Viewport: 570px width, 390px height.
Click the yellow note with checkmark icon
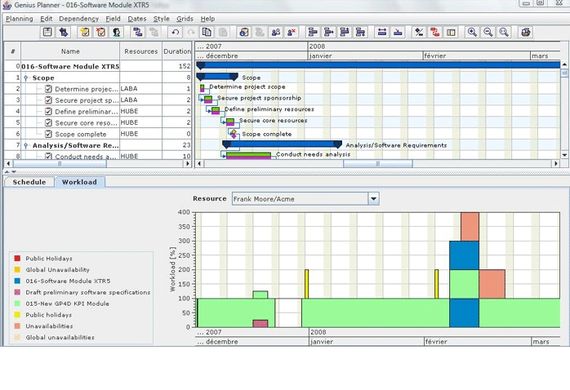[85, 32]
